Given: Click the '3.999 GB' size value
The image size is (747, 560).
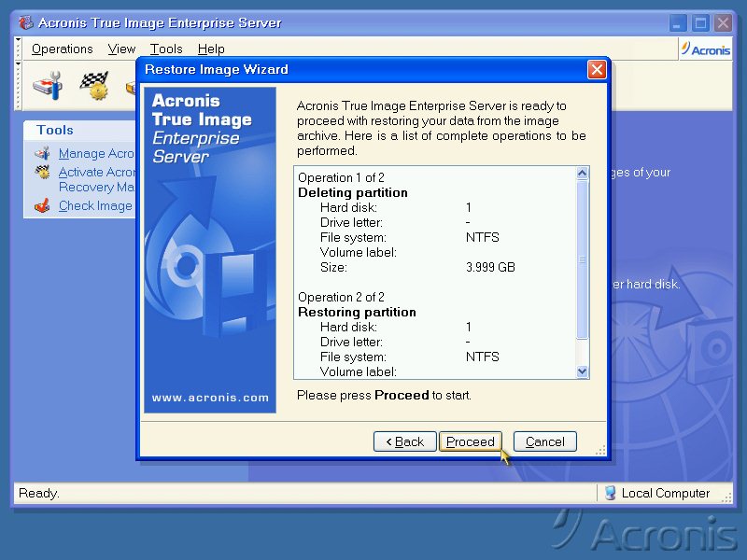Looking at the screenshot, I should [490, 267].
